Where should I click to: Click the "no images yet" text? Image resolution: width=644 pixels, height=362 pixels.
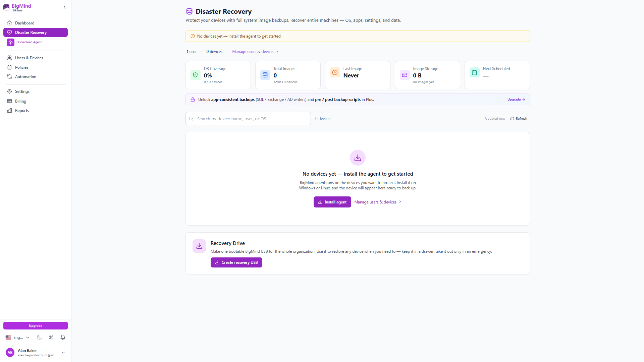424,82
